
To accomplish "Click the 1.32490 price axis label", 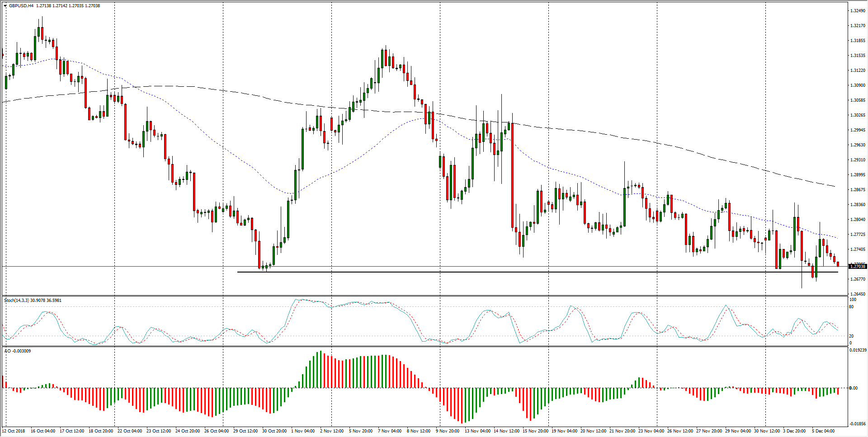I will pos(857,10).
